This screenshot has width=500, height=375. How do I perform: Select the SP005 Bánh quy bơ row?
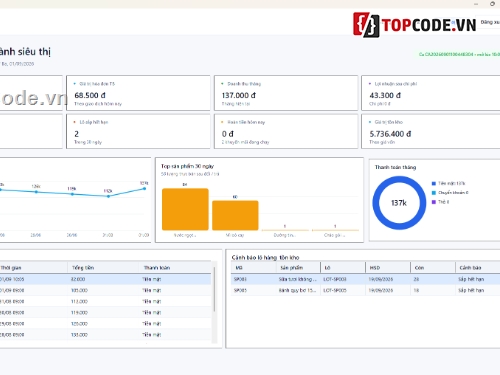point(366,290)
